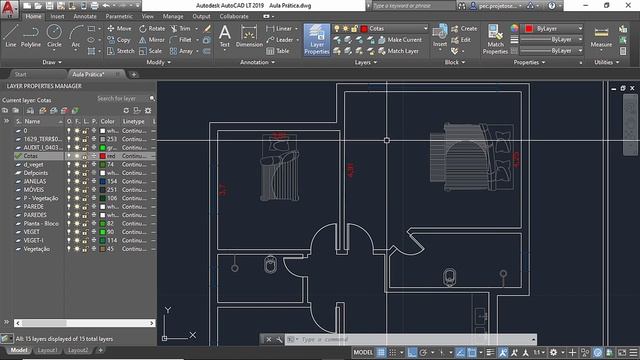Click the Measure utility
The height and width of the screenshot is (360, 640).
(x=601, y=37)
